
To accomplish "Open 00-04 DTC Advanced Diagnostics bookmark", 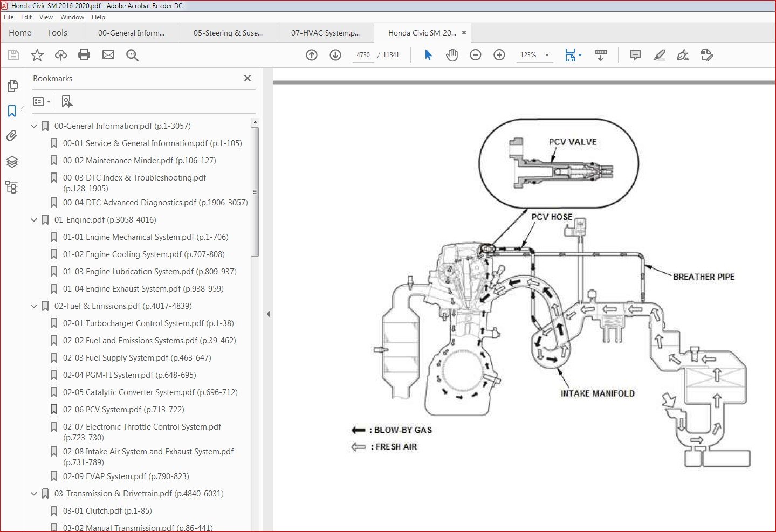I will click(x=155, y=203).
